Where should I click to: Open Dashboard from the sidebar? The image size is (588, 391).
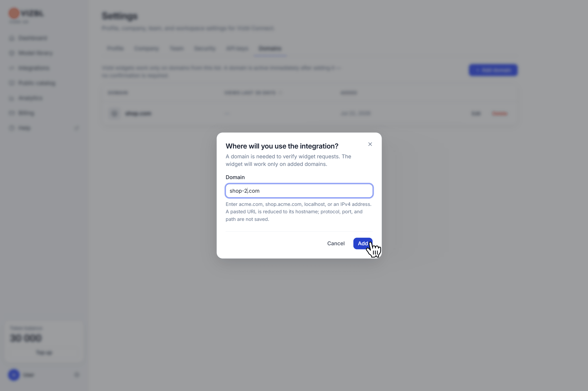point(33,38)
